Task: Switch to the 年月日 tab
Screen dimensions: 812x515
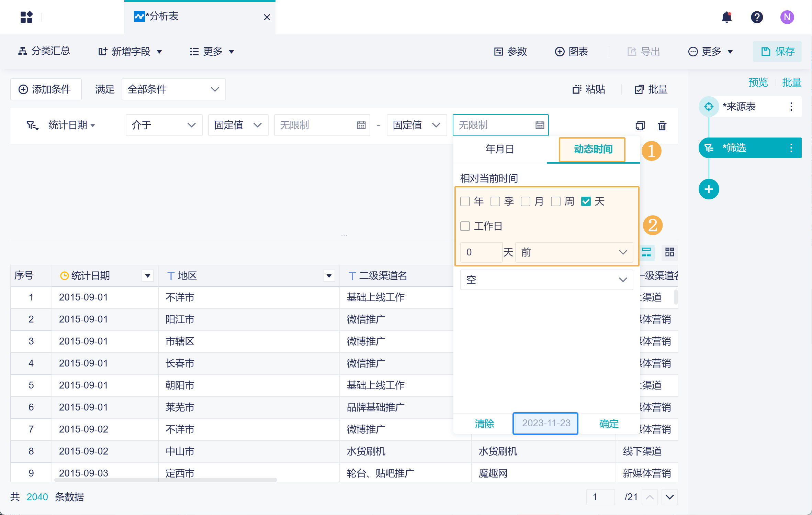Action: (500, 149)
